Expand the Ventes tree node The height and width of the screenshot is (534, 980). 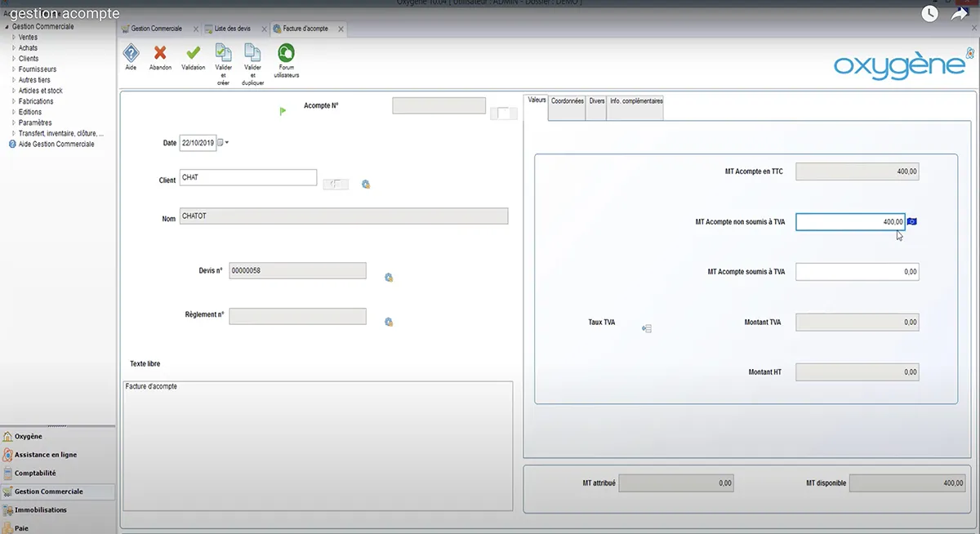(14, 38)
